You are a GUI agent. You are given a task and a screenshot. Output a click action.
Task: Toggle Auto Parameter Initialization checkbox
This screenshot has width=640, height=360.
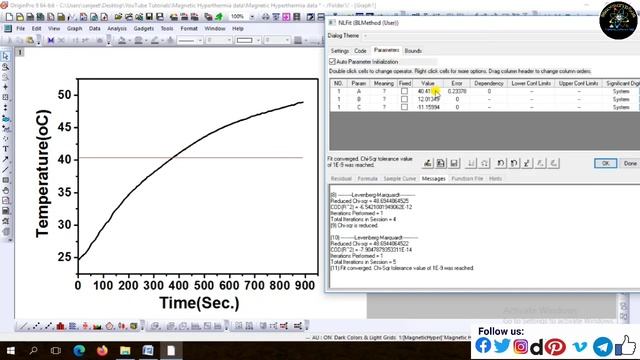(x=332, y=62)
